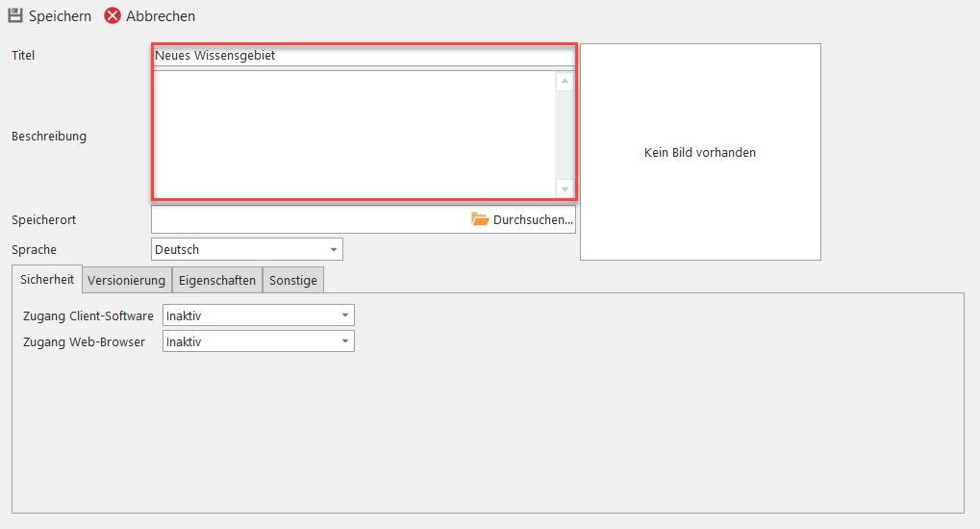Open the Eigenschaften tab
Image resolution: width=980 pixels, height=529 pixels.
217,281
